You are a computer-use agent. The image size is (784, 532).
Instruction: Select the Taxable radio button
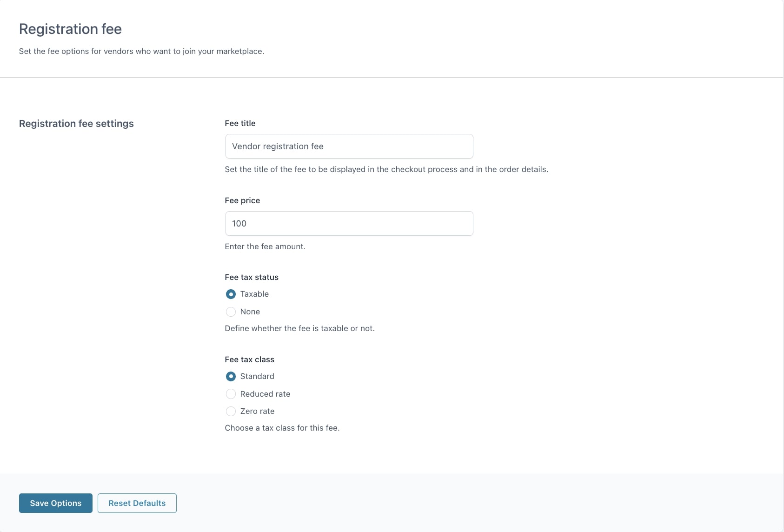click(231, 294)
